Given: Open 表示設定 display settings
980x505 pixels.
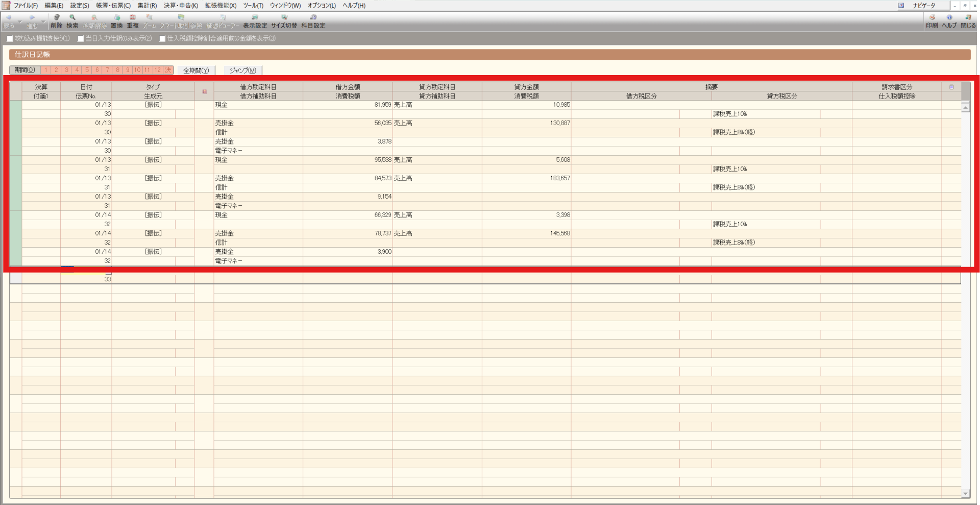Looking at the screenshot, I should coord(255,21).
